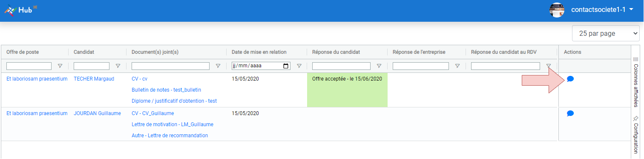Click filter icon for Document(s) joint(s) column
This screenshot has height=159, width=644.
(218, 66)
